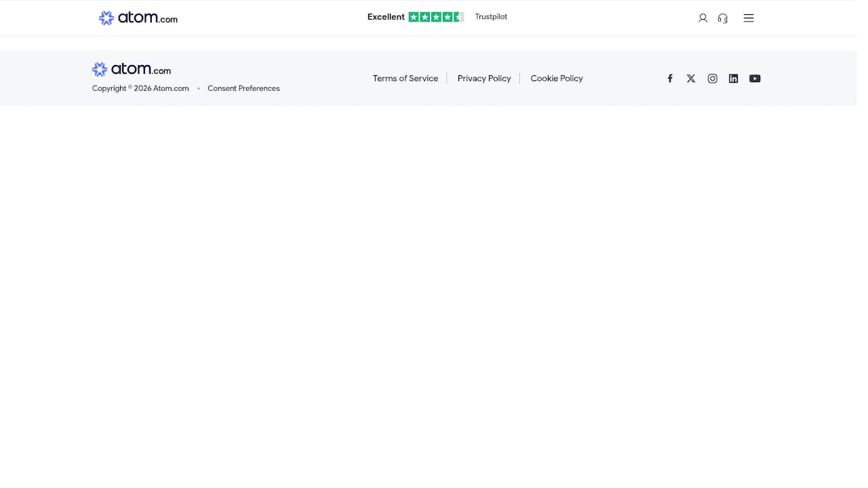Image resolution: width=868 pixels, height=488 pixels.
Task: Click the footer atom.com logo
Action: [x=132, y=69]
